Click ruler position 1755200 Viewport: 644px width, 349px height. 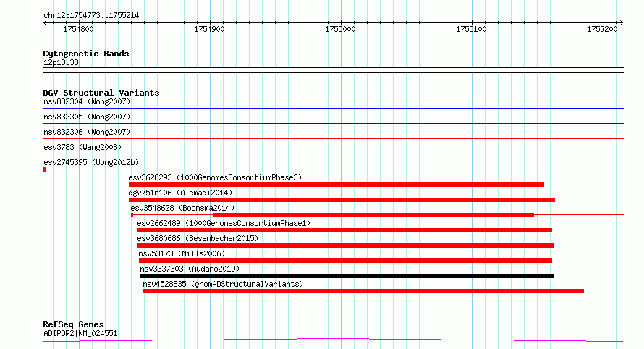pos(602,29)
